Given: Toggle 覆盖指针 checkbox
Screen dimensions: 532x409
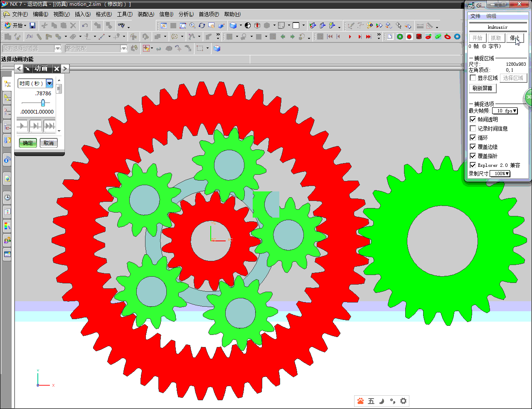Looking at the screenshot, I should [x=473, y=156].
